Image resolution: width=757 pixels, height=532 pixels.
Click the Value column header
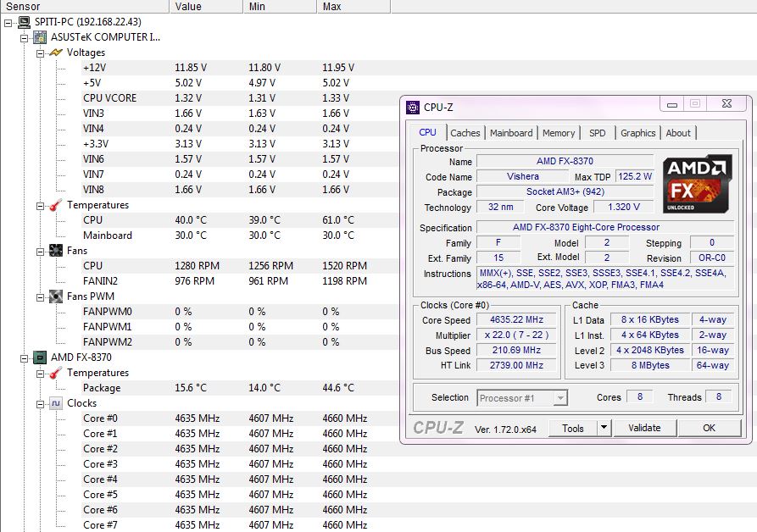206,6
